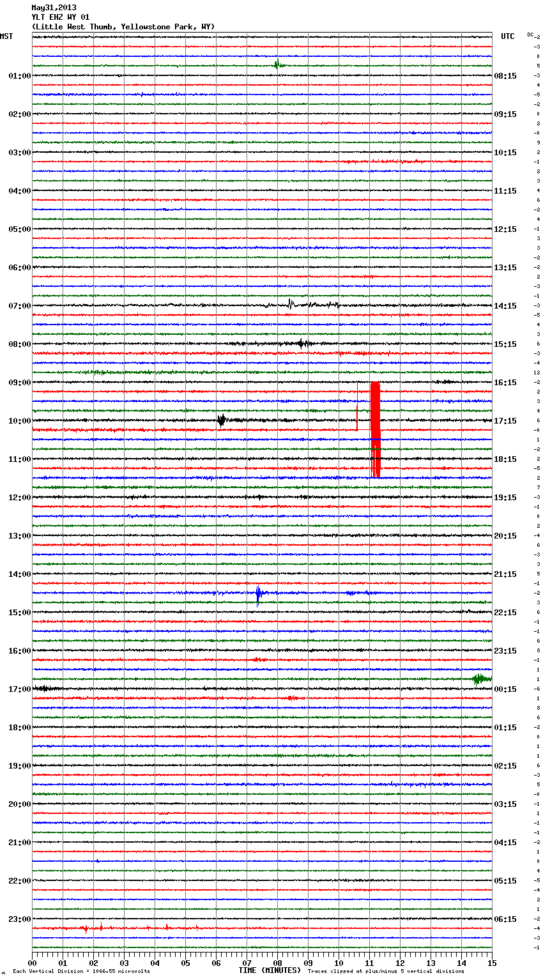
Task: Click the bottom minute-axis tick label "15"
Action: 492,963
